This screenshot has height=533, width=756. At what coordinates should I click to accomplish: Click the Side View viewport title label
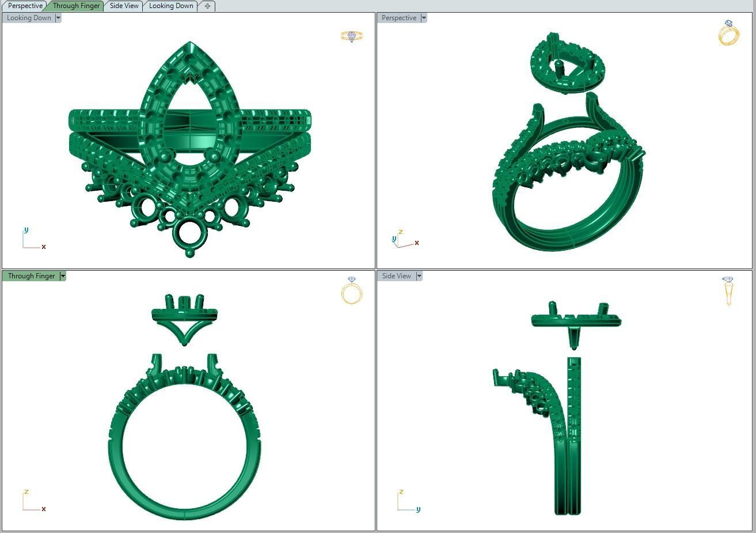[397, 276]
